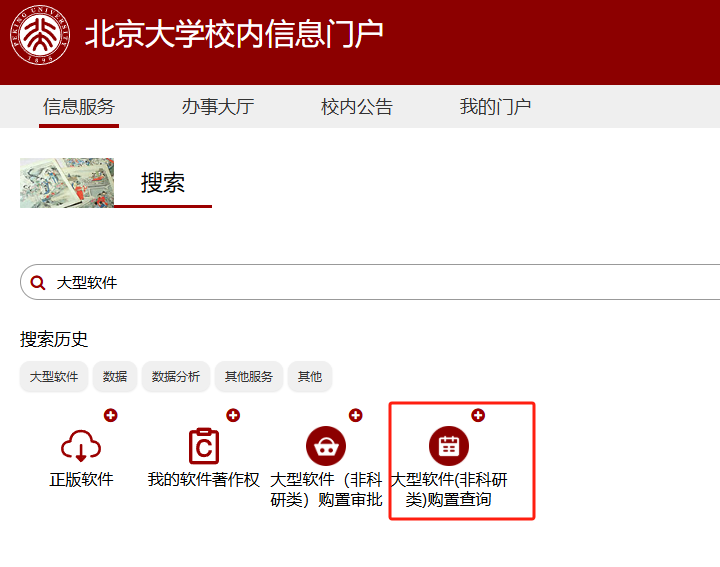Focus the search input containing 大型软件
Image resolution: width=720 pixels, height=567 pixels.
pyautogui.click(x=370, y=282)
